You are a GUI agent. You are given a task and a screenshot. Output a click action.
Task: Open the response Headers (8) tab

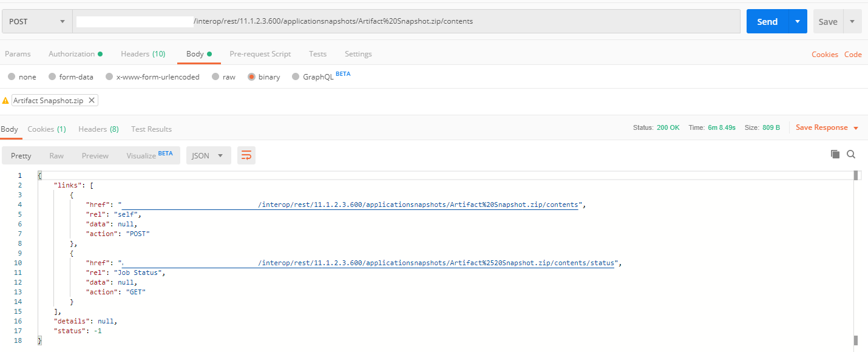point(98,129)
